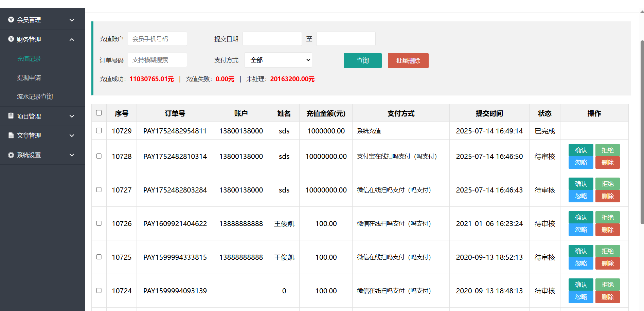Ignore order 10724 with 忽略

tap(581, 297)
